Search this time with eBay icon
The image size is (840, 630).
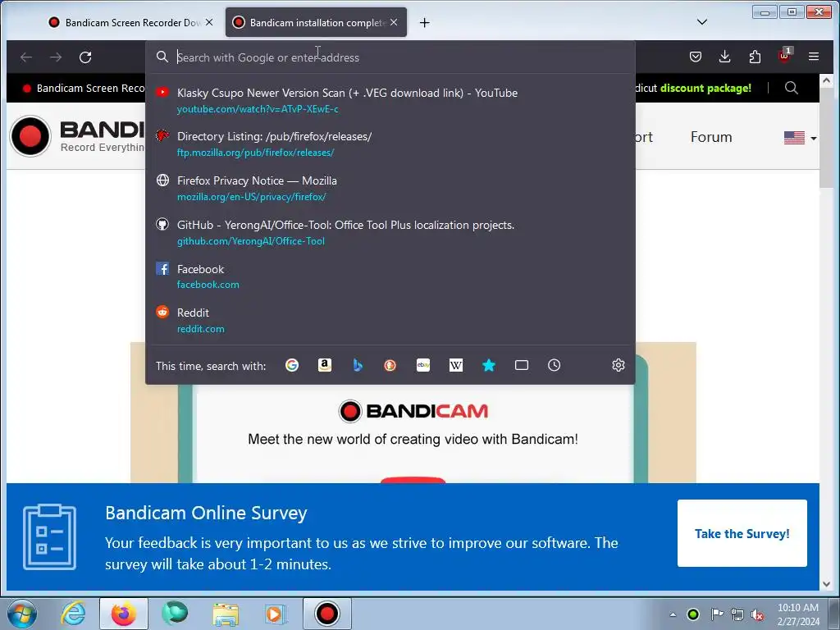pyautogui.click(x=423, y=365)
